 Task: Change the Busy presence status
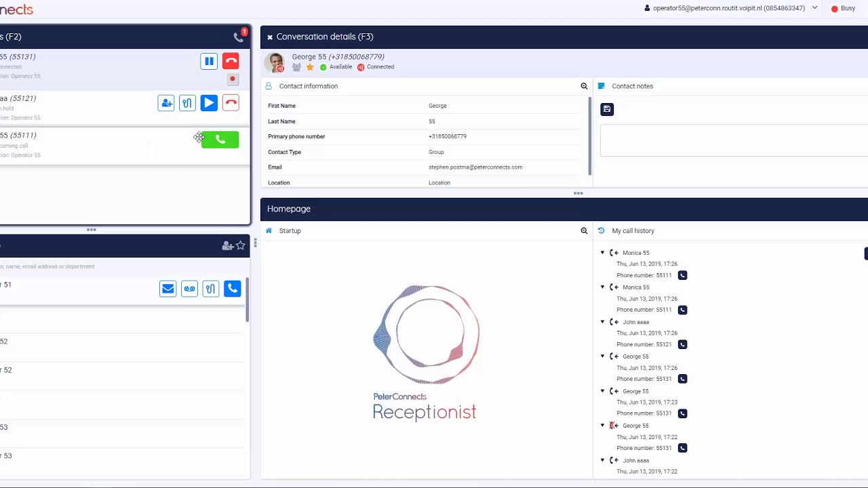tap(843, 9)
